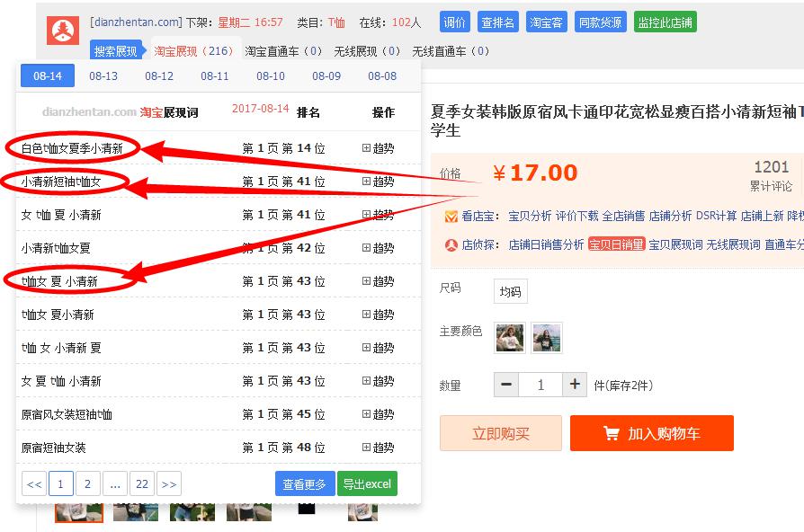Viewport: 804px width, 532px height.
Task: Click 导出excel button
Action: [367, 483]
